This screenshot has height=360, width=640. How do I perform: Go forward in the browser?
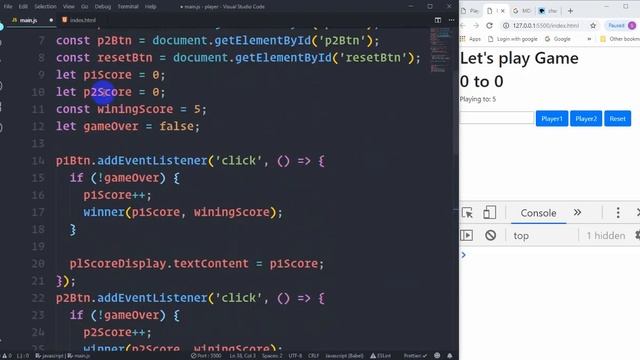coord(476,25)
